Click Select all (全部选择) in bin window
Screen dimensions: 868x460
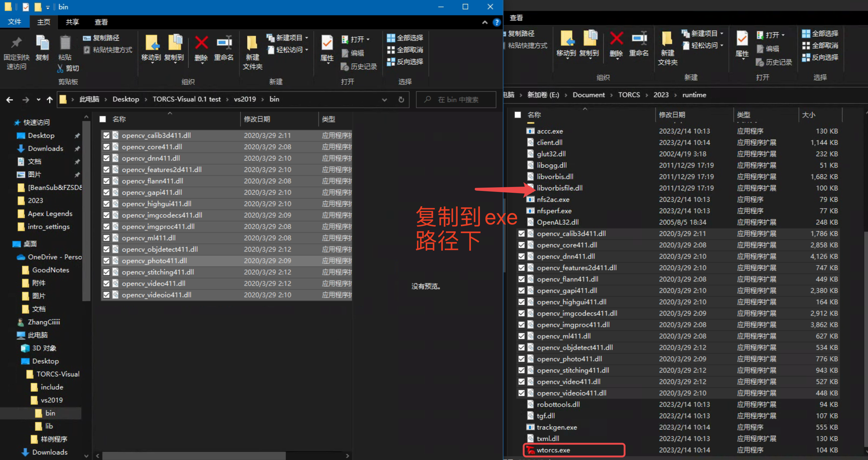pyautogui.click(x=405, y=38)
